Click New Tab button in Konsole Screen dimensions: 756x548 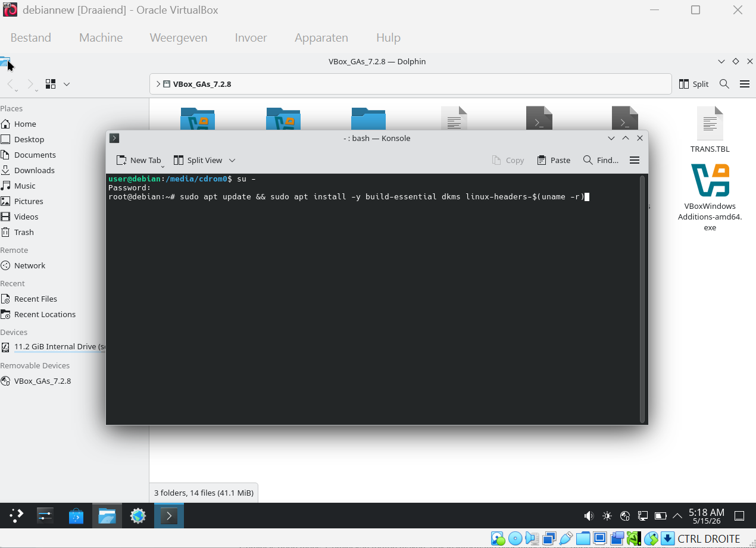(x=139, y=160)
